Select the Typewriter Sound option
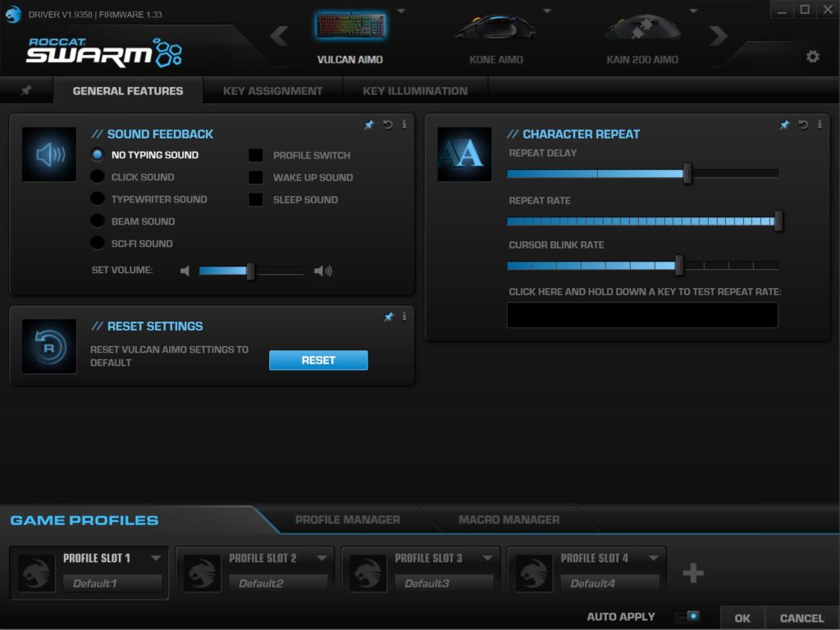The height and width of the screenshot is (630, 840). click(97, 199)
